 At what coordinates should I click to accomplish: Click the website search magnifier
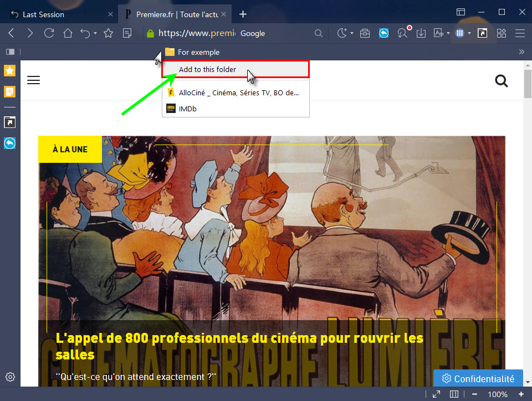pyautogui.click(x=501, y=81)
